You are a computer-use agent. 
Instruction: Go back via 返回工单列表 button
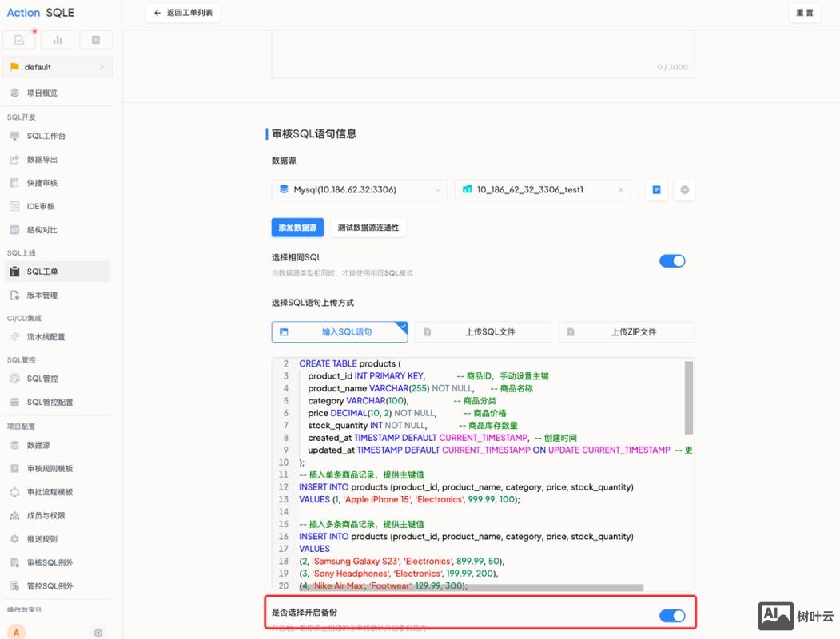tap(183, 13)
